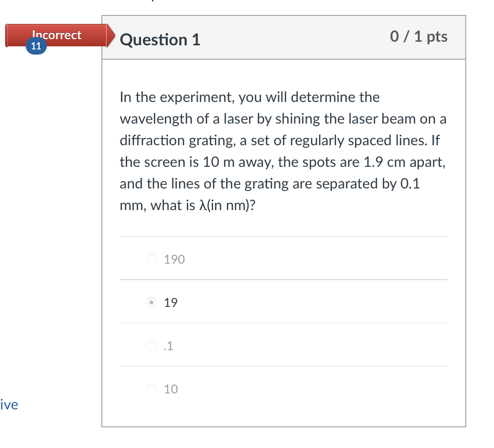The height and width of the screenshot is (448, 494).
Task: Click the question text paragraph
Action: point(282,151)
